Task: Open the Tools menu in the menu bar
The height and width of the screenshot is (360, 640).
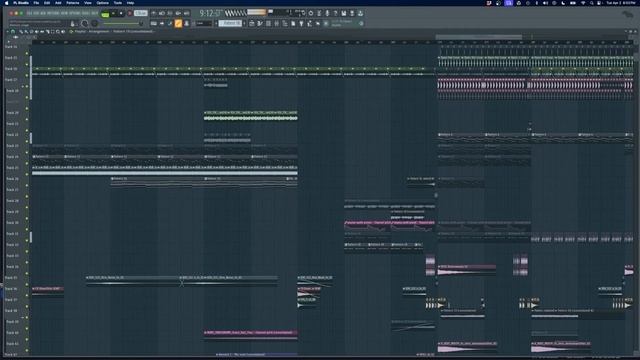Action: point(118,3)
